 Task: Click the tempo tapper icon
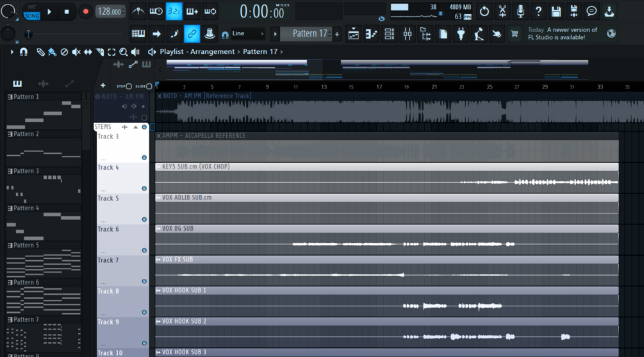click(479, 34)
